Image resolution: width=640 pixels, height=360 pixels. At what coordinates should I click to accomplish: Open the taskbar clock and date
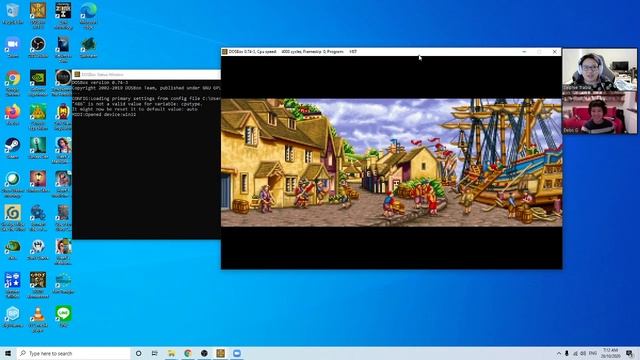click(611, 353)
